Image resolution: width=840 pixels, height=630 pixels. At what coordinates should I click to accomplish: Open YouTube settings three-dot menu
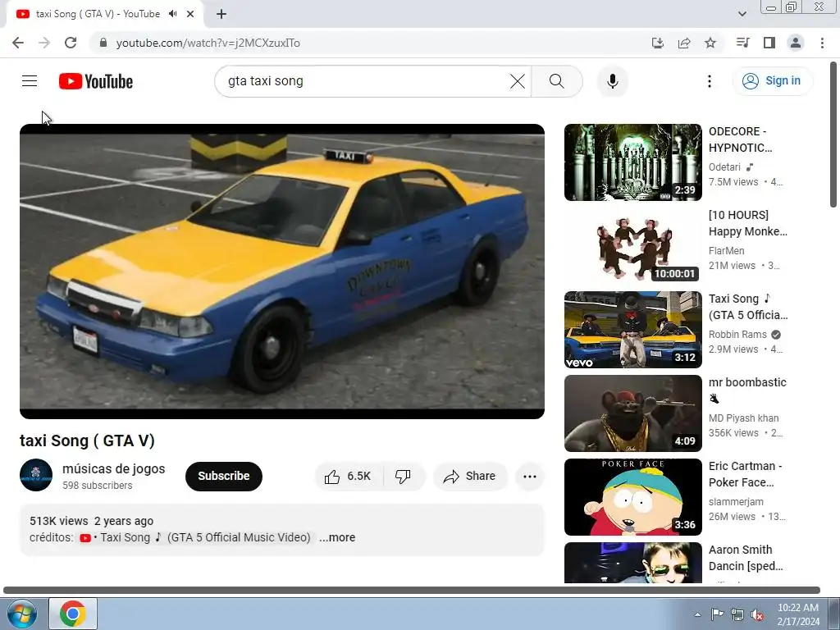pos(710,81)
